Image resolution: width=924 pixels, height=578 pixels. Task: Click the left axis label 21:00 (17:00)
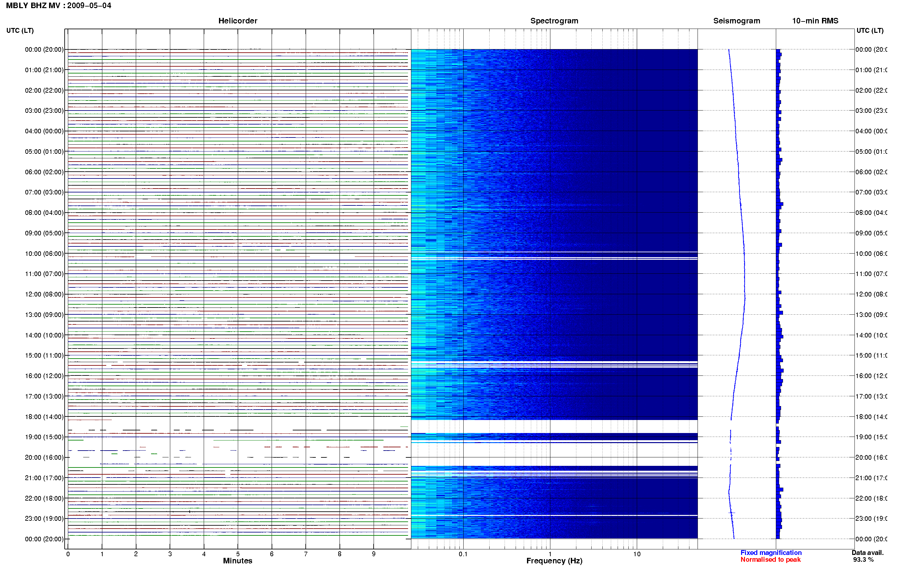point(44,478)
